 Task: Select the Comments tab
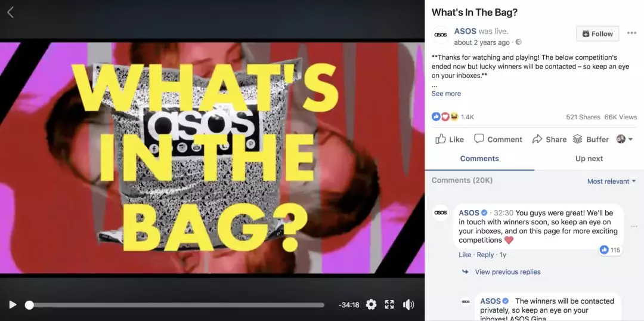point(479,159)
